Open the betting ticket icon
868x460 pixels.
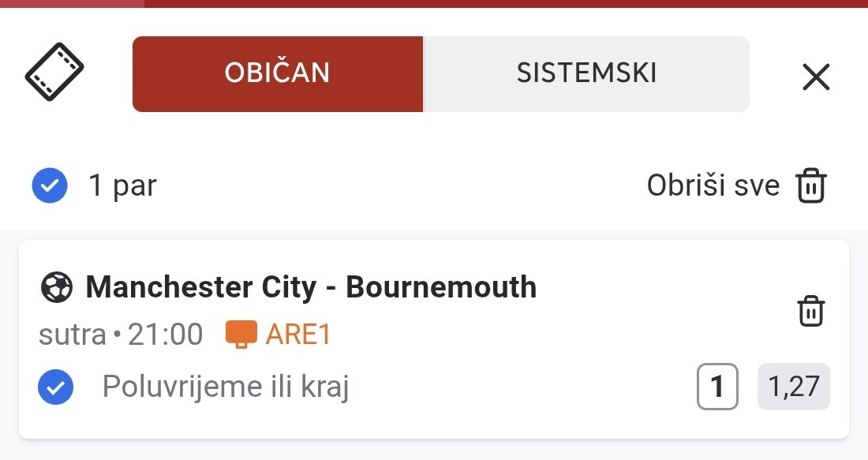[x=54, y=72]
